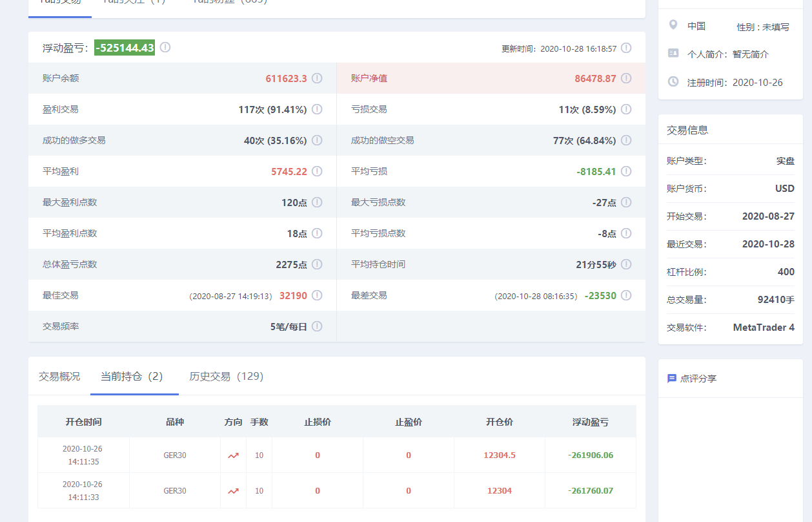The width and height of the screenshot is (812, 522).
Task: Click 点评分享 heading
Action: pos(698,379)
